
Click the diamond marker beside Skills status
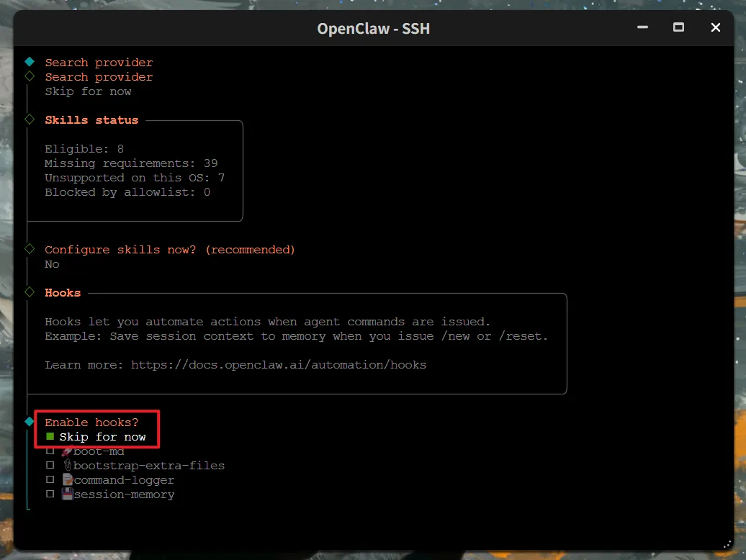[x=30, y=119]
